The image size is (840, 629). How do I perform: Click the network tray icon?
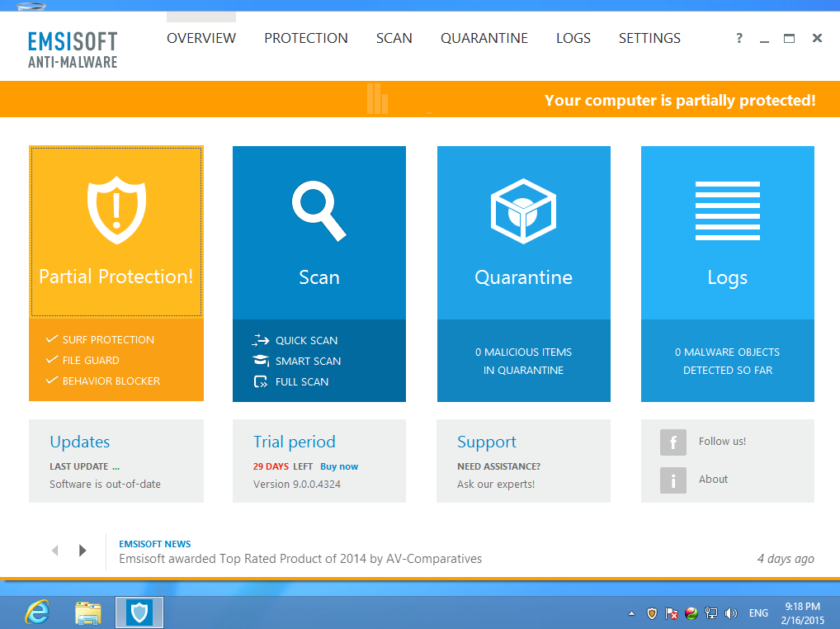click(x=711, y=613)
